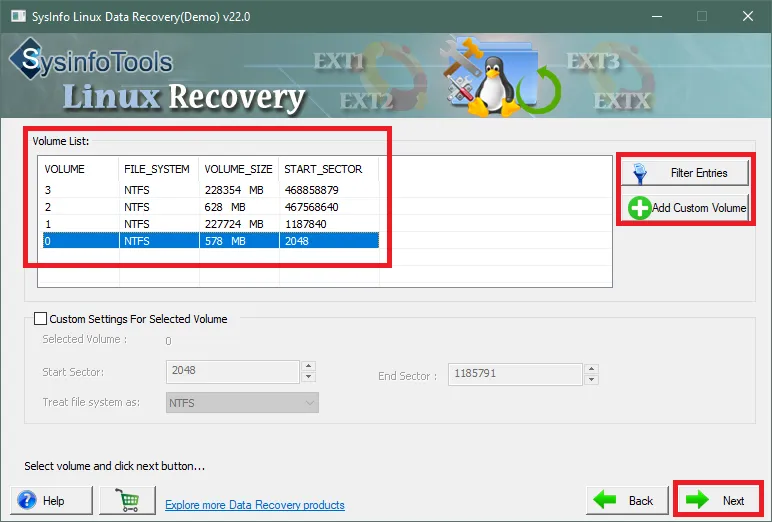
Task: Click start sector value 468858879
Action: point(311,190)
